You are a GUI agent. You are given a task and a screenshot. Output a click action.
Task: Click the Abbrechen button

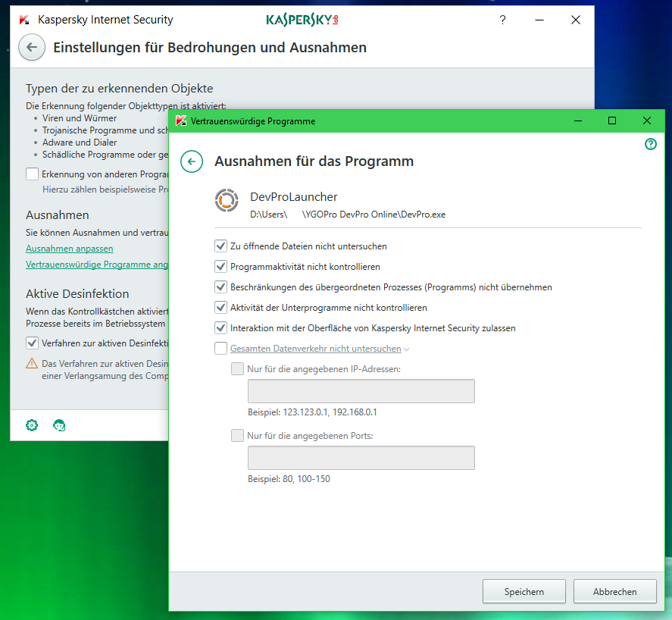614,592
